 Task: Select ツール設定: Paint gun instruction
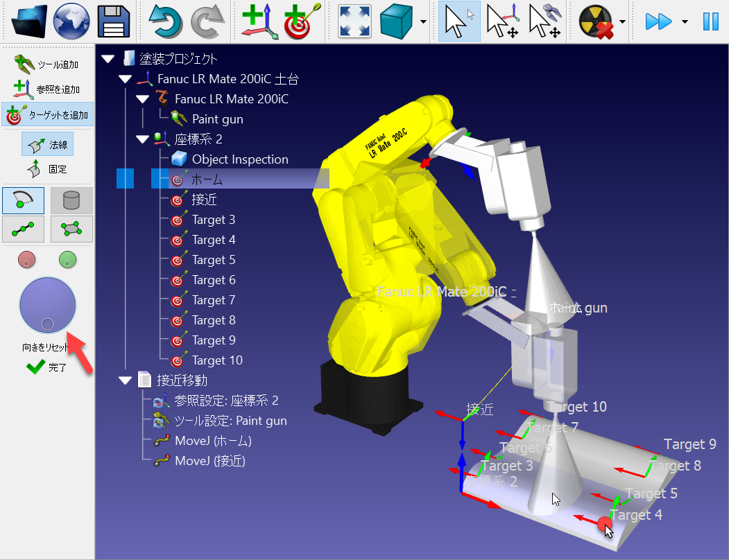230,421
